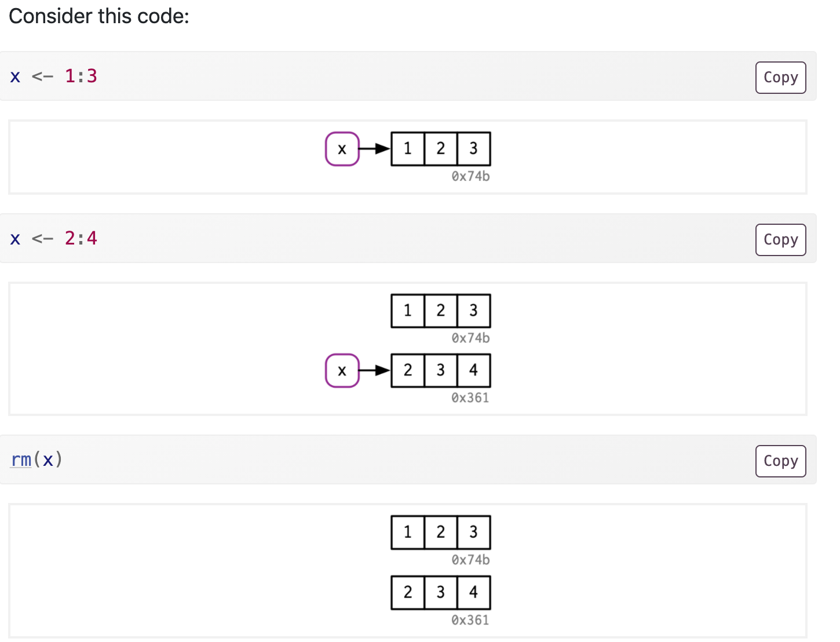This screenshot has height=642, width=840.
Task: Click the 'Consider this code:' text
Action: pos(99,16)
